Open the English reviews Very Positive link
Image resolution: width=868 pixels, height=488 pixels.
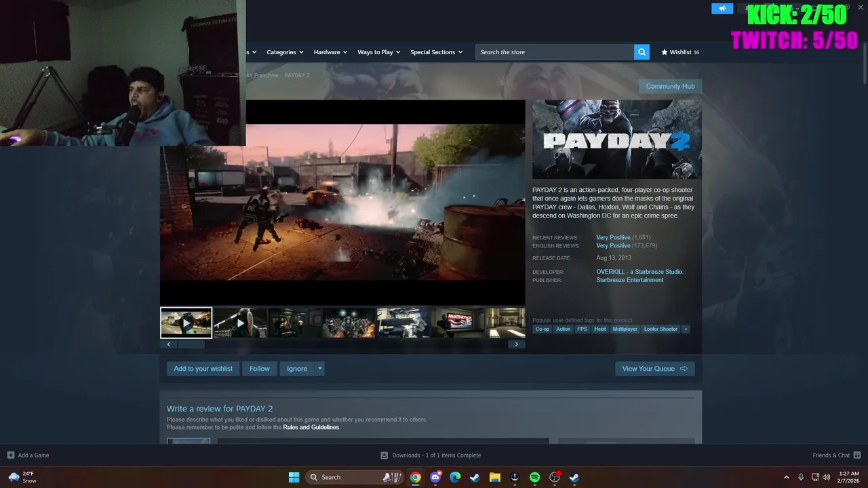tap(613, 245)
